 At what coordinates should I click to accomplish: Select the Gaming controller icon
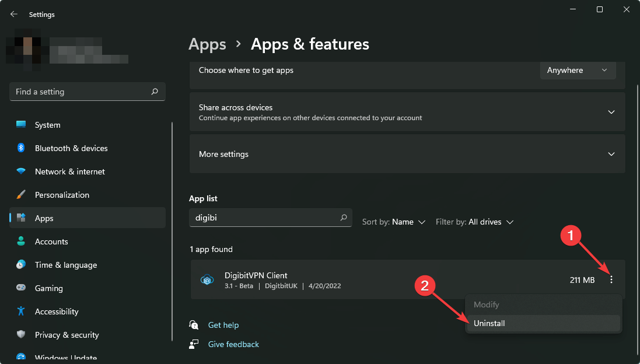click(x=22, y=288)
